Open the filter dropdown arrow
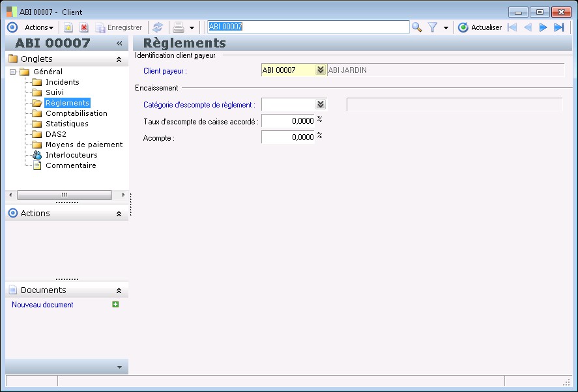This screenshot has width=578, height=392. coord(446,27)
